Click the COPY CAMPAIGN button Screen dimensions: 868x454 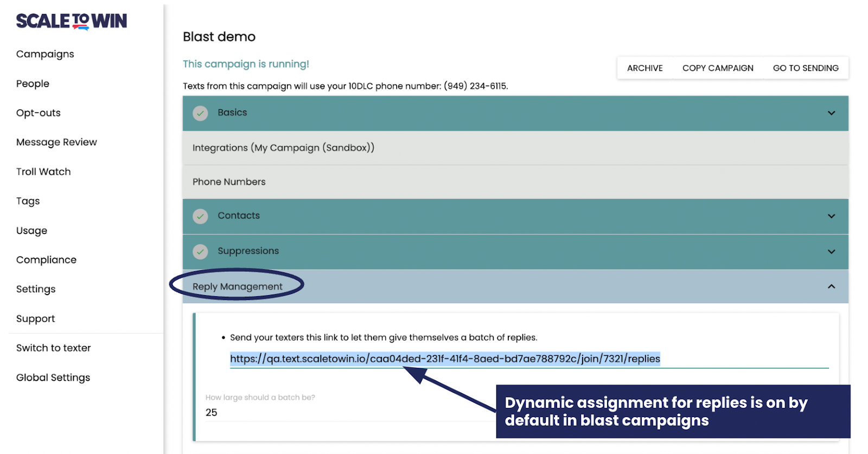point(718,68)
